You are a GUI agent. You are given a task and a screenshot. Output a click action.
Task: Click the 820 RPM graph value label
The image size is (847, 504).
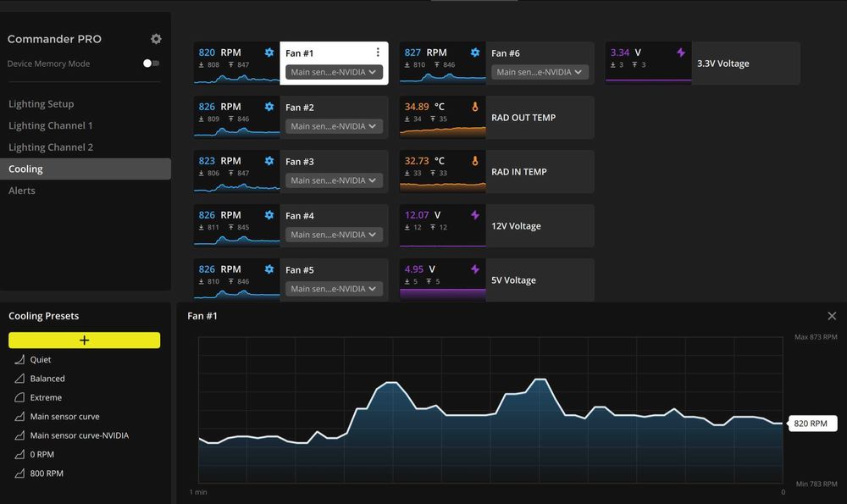[812, 424]
